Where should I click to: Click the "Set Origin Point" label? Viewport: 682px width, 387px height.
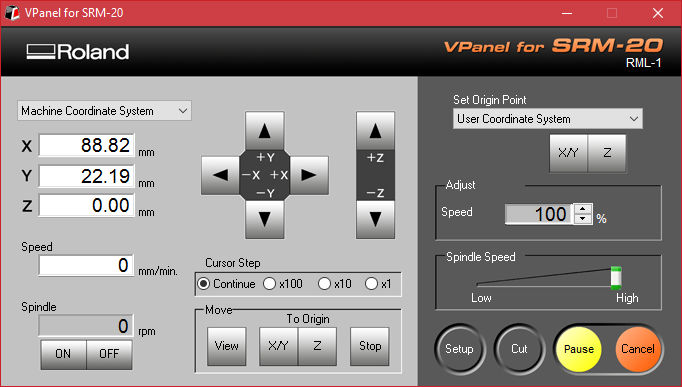coord(490,100)
